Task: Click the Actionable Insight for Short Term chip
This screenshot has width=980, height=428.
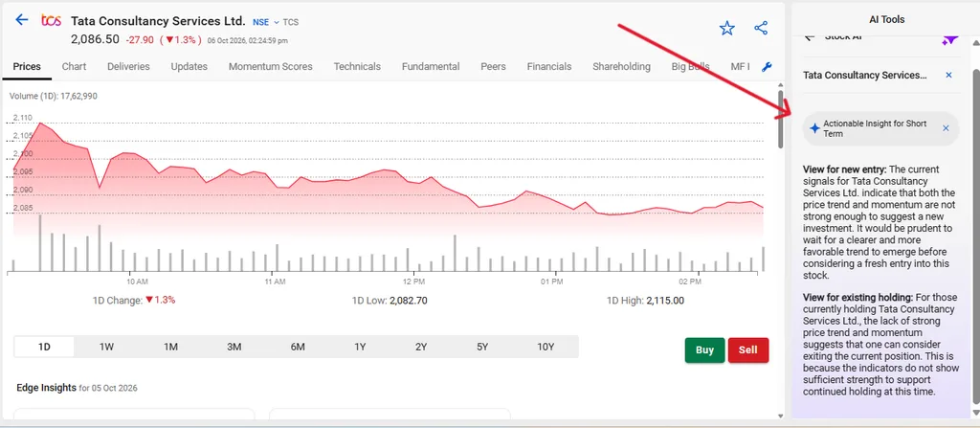Action: 880,129
